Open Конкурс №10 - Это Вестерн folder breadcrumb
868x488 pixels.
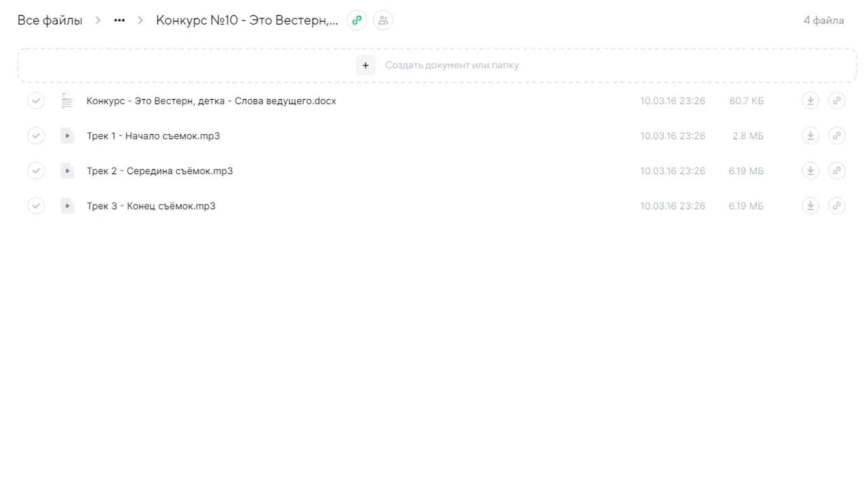[x=247, y=20]
